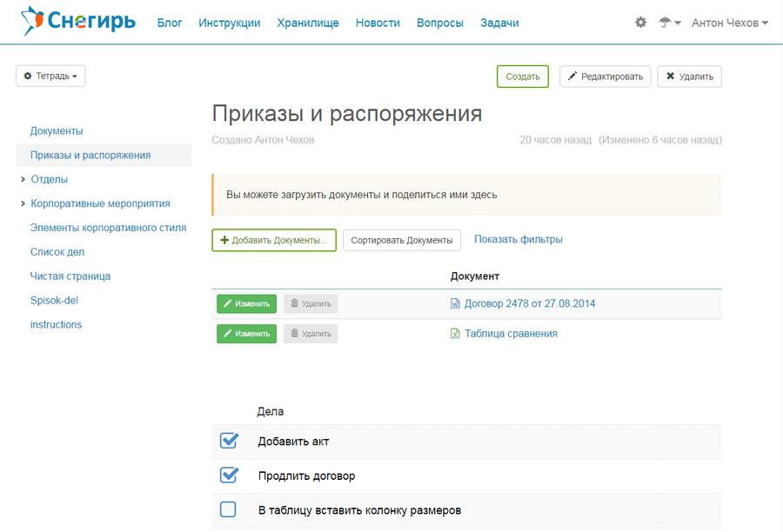Click the Снегирь bird logo
783x532 pixels.
(77, 21)
